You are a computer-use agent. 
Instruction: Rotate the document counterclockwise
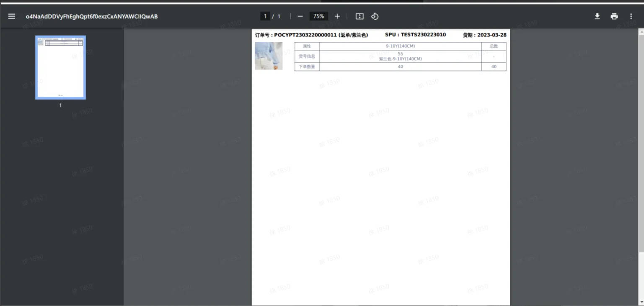(375, 16)
